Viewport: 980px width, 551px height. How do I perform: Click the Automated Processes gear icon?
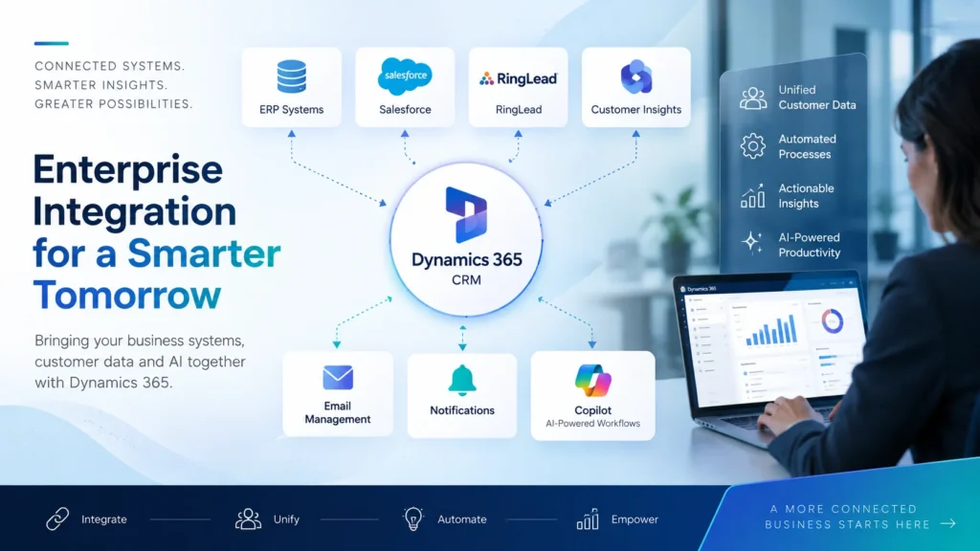[x=753, y=146]
